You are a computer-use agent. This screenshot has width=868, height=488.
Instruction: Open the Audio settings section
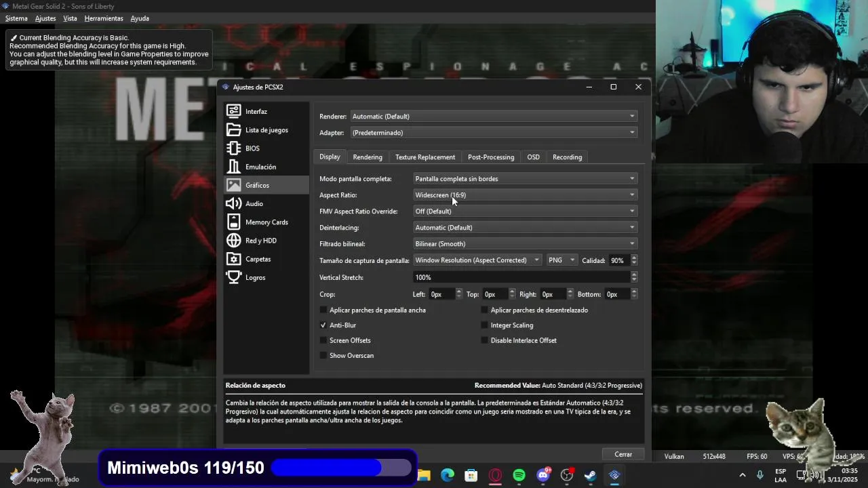(x=266, y=203)
